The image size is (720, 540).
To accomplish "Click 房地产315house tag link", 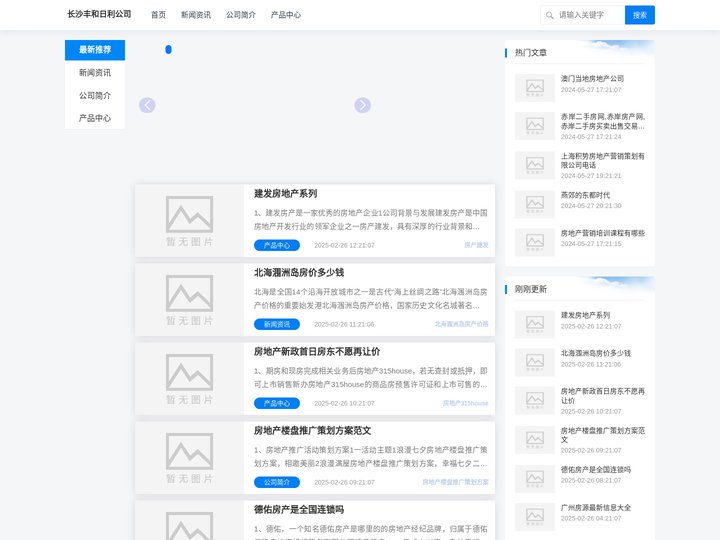I will (x=465, y=403).
